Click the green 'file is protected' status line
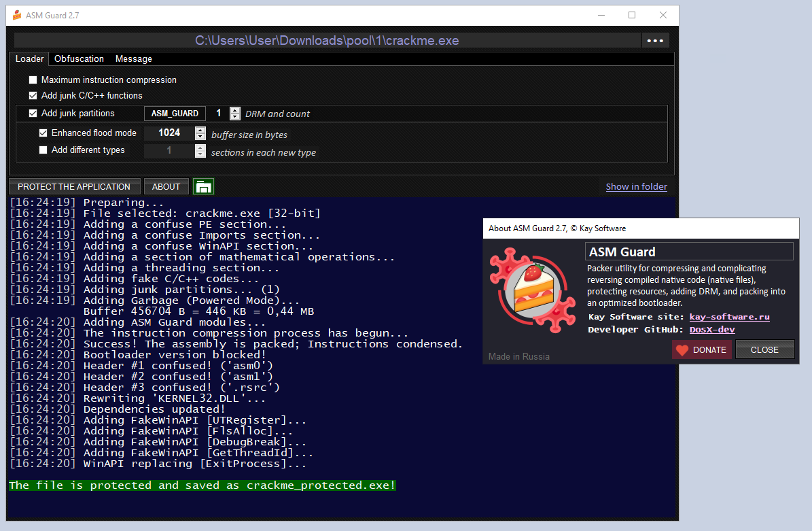This screenshot has width=812, height=531. [x=202, y=485]
